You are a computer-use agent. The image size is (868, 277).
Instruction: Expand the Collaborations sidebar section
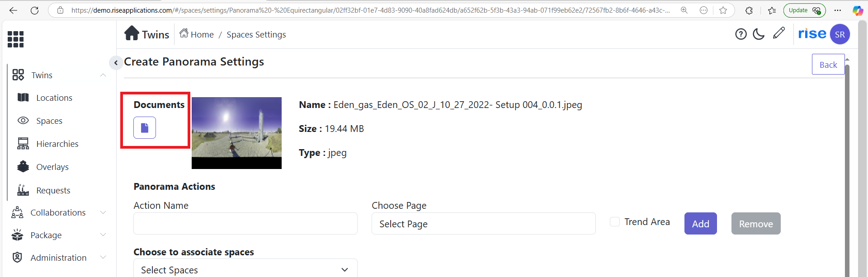[103, 212]
